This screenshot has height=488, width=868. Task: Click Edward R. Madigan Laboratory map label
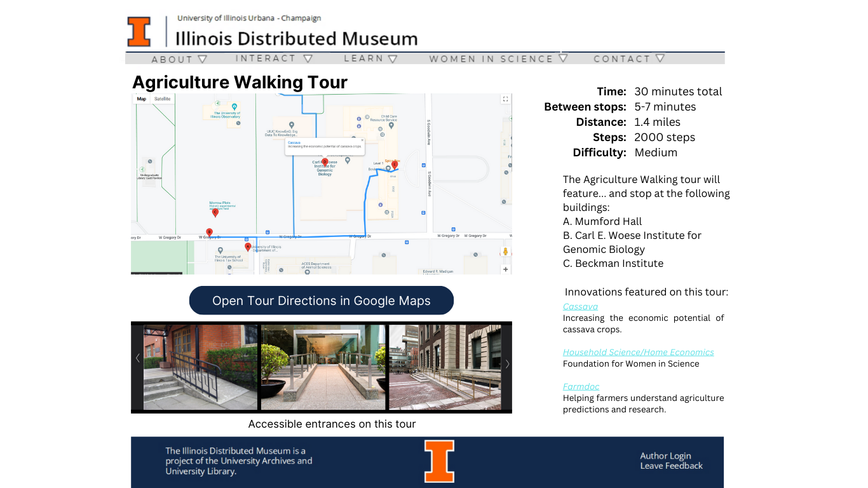click(x=438, y=272)
